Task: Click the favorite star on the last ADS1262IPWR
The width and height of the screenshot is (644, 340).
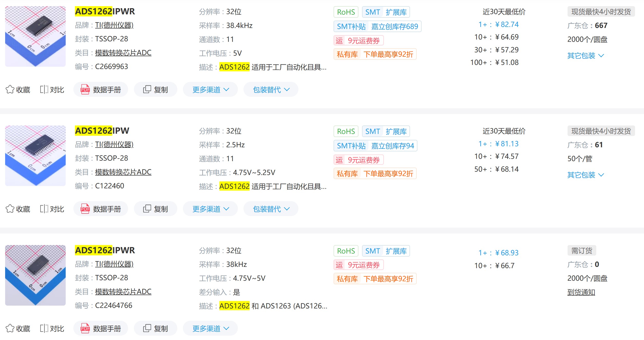Action: [10, 328]
